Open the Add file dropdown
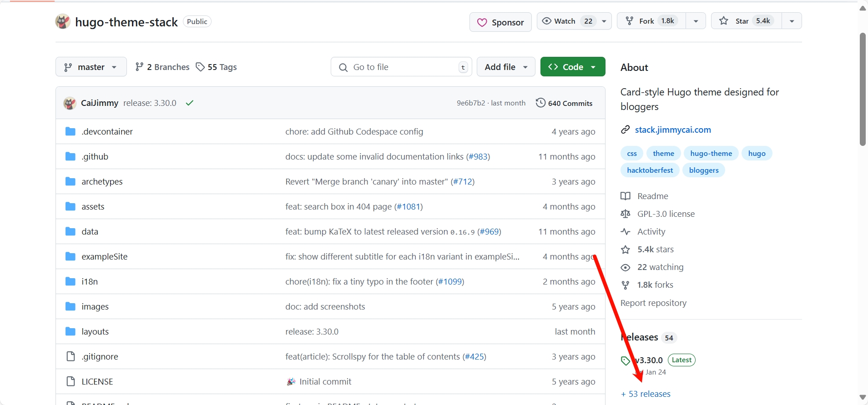868x405 pixels. coord(506,67)
